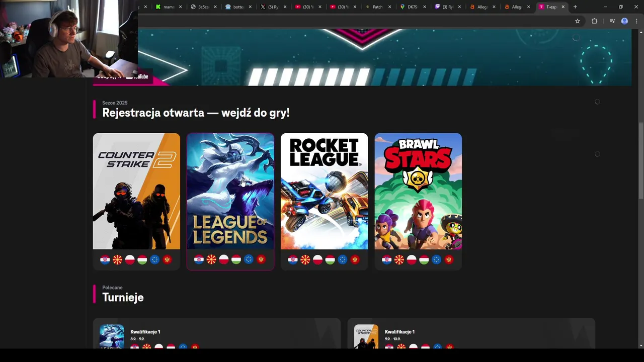Click Hungary flag under League of Legends
The image size is (644, 362).
click(236, 259)
